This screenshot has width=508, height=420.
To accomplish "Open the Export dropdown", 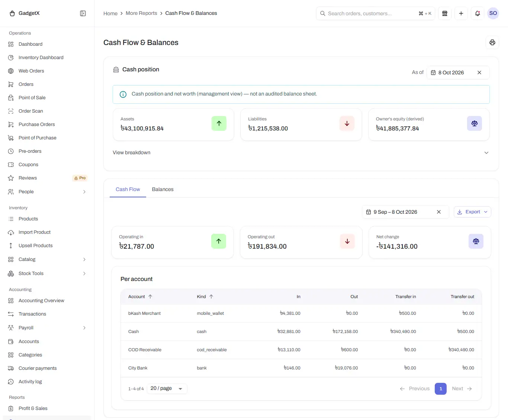I will click(472, 212).
